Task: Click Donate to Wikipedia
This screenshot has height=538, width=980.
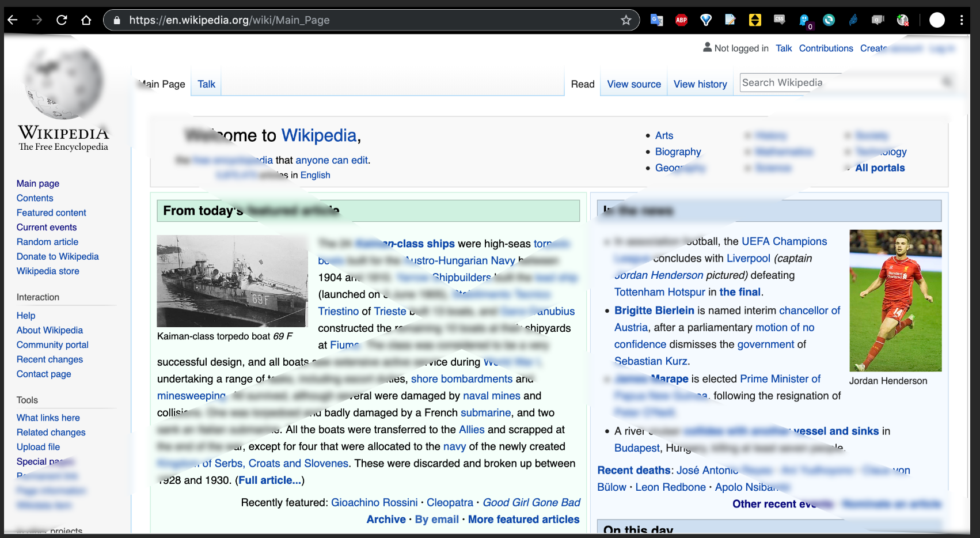Action: (x=58, y=256)
